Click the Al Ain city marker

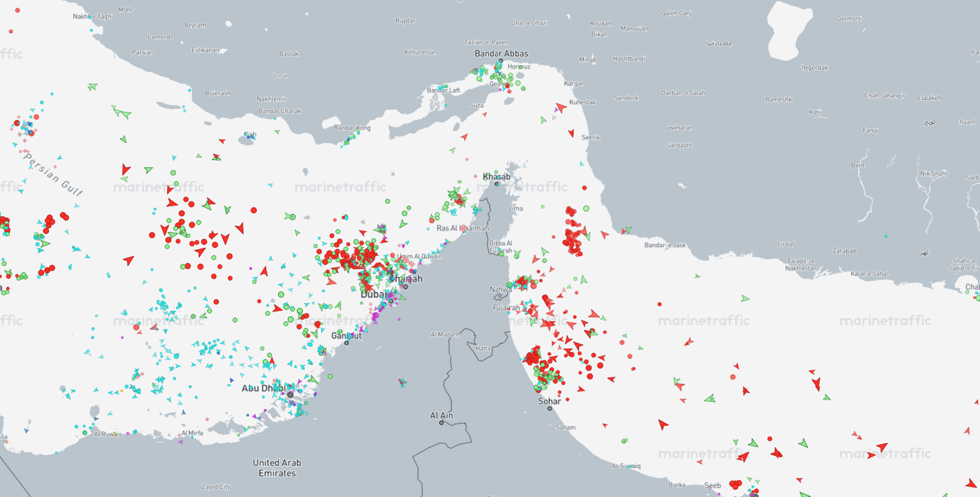[442, 422]
